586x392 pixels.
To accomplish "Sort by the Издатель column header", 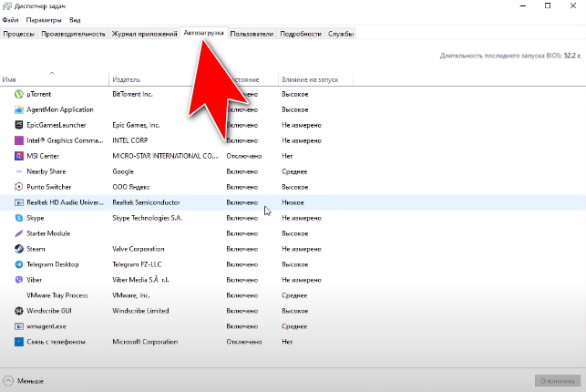I will 127,79.
